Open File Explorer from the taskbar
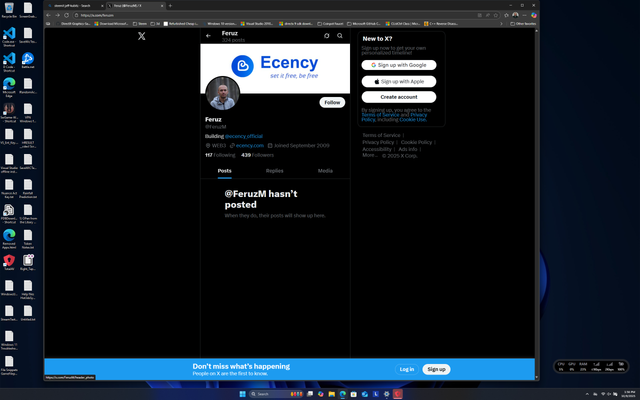Screen dimensions: 640x400 [331, 394]
